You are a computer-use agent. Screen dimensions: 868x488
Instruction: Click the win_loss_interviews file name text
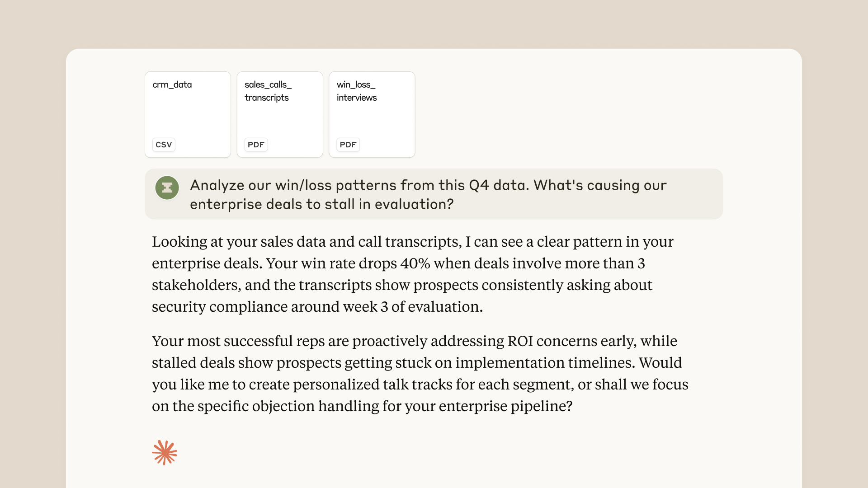(357, 91)
